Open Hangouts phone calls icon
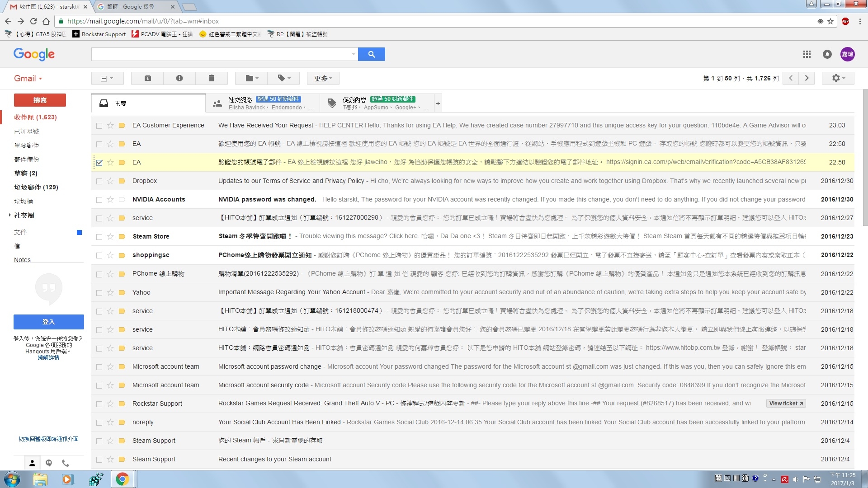Image resolution: width=868 pixels, height=488 pixels. tap(66, 463)
